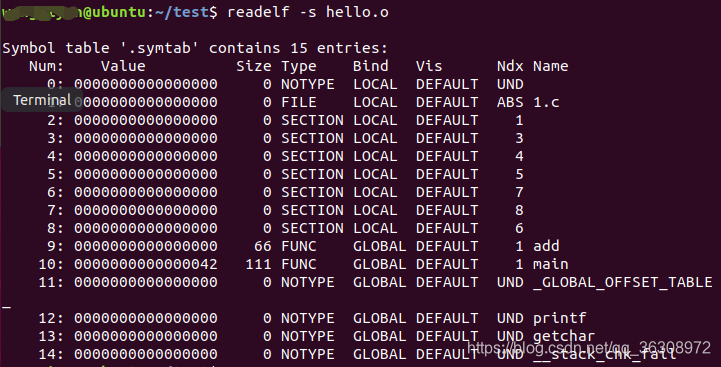The width and height of the screenshot is (721, 367).
Task: Click symbol name 'main' in row 10
Action: [550, 264]
